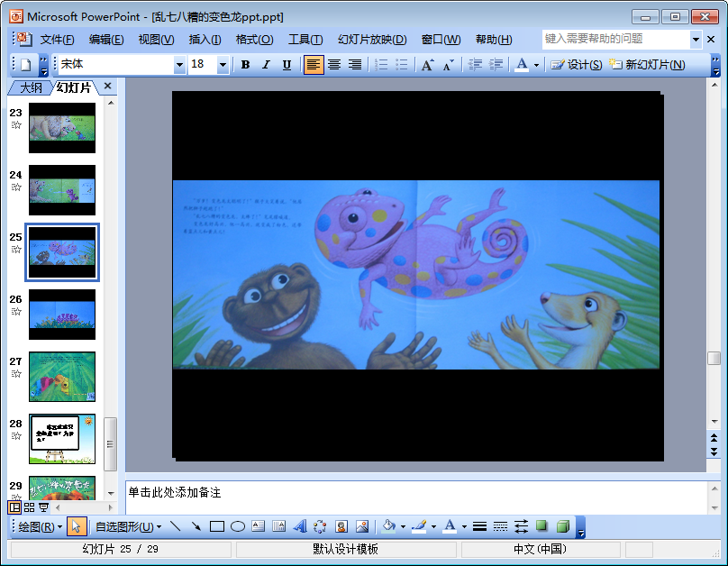The height and width of the screenshot is (566, 728).
Task: Select the Arrow drawing tool
Action: pos(196,526)
